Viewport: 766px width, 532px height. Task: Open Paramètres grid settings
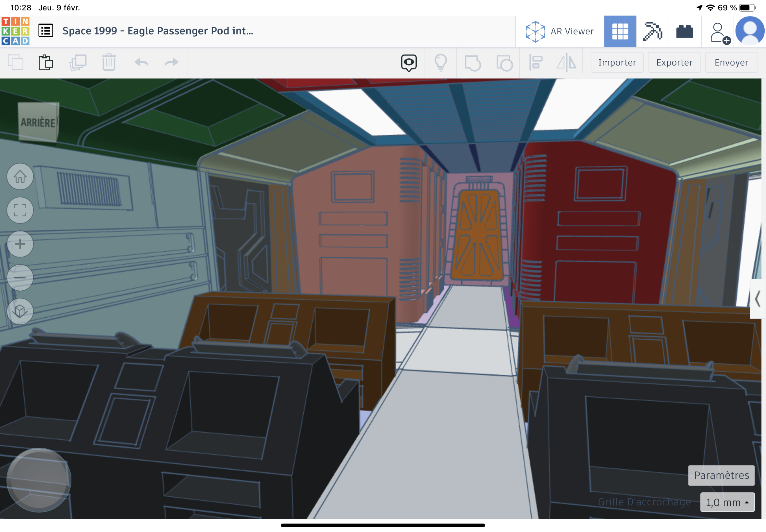pyautogui.click(x=721, y=475)
